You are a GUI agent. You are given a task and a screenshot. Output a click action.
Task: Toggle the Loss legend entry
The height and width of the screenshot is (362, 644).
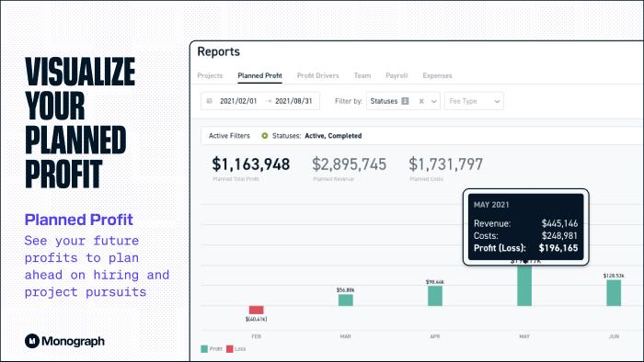pyautogui.click(x=236, y=349)
